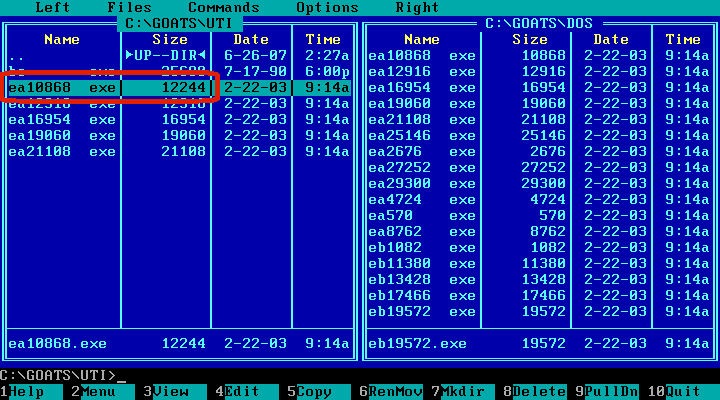Select eb1082 exe file row

click(539, 248)
